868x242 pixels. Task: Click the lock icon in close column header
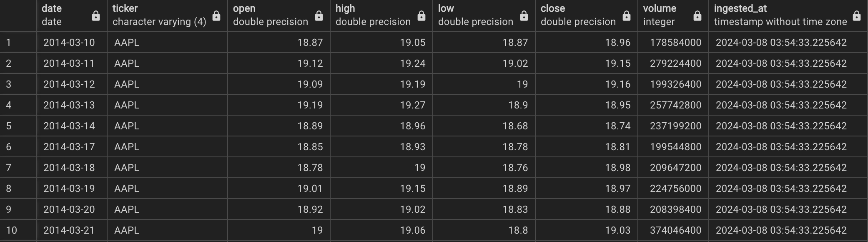pyautogui.click(x=627, y=16)
